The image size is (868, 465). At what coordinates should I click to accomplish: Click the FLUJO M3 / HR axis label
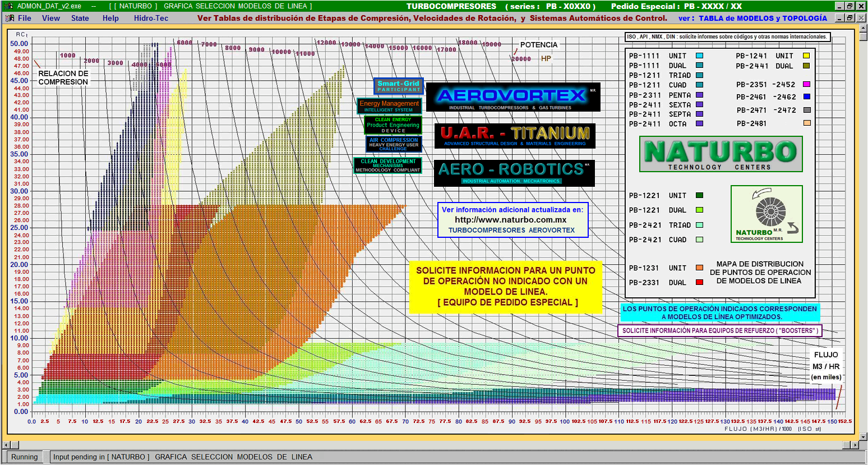[826, 361]
